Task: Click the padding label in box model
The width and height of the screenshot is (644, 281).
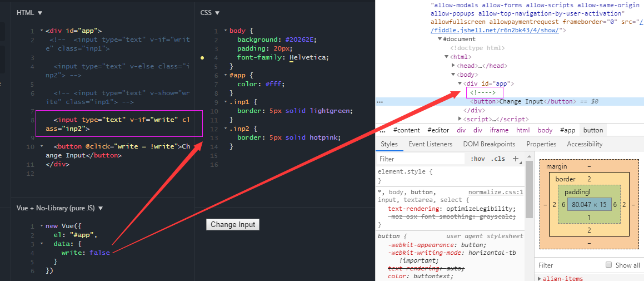Action: [576, 192]
